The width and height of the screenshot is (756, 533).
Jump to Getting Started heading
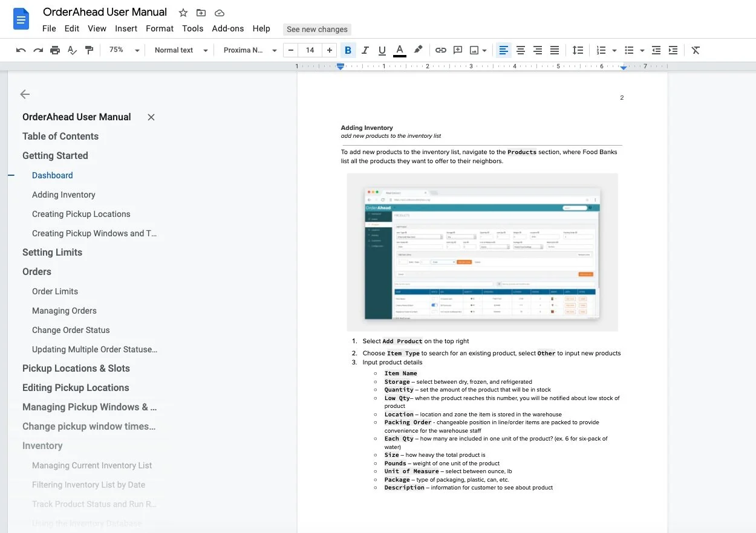pyautogui.click(x=55, y=156)
